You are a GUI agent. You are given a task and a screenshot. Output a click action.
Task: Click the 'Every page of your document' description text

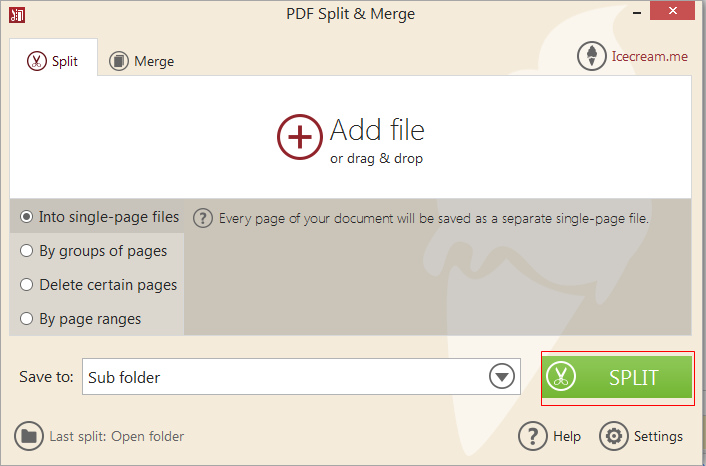434,219
